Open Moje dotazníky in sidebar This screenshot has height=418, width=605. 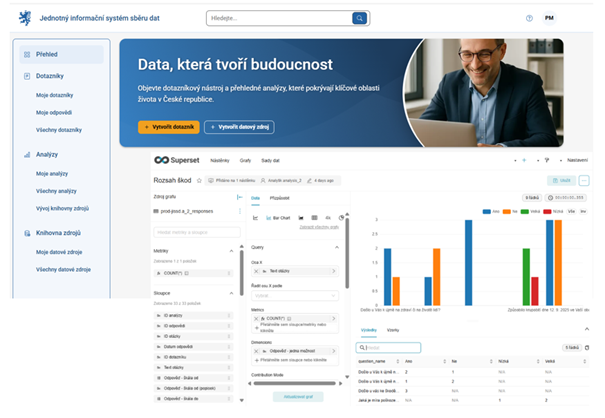pos(56,94)
